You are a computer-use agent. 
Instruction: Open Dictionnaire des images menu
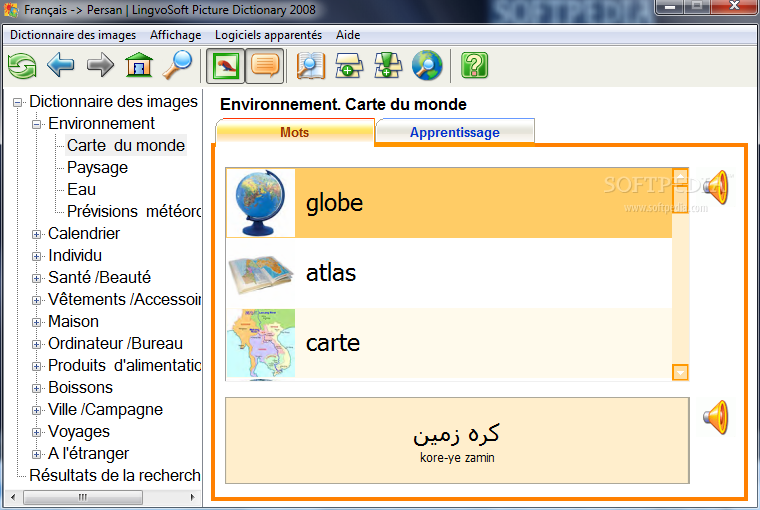[x=73, y=35]
